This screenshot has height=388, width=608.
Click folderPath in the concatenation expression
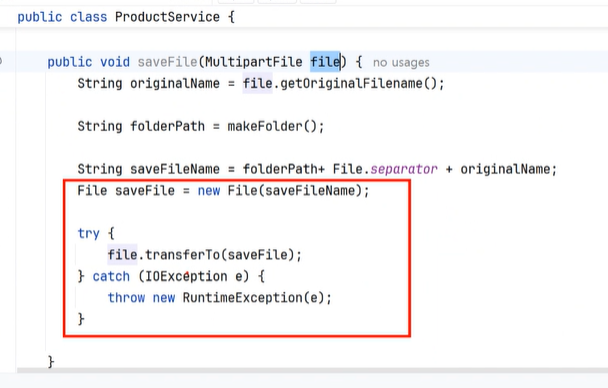[x=280, y=169]
